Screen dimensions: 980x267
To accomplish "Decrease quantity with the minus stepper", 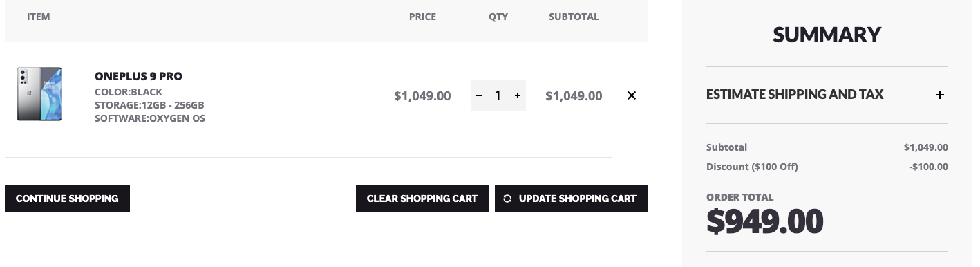I will click(479, 95).
